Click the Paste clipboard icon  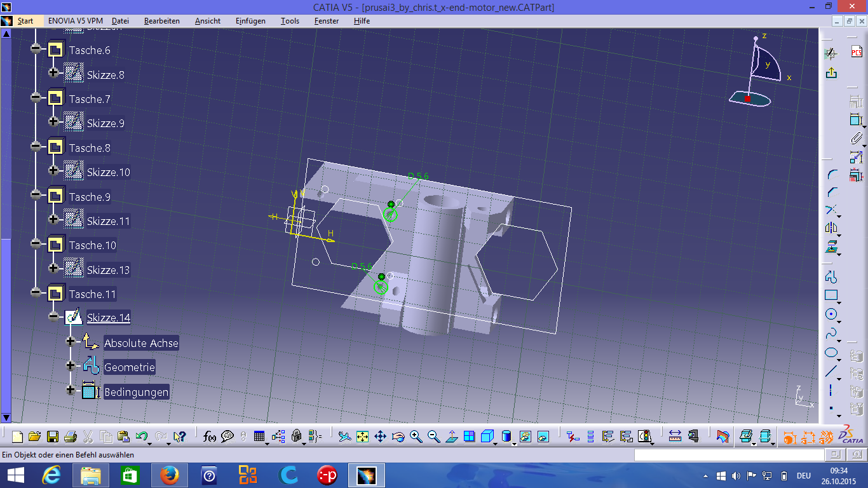[x=124, y=437]
